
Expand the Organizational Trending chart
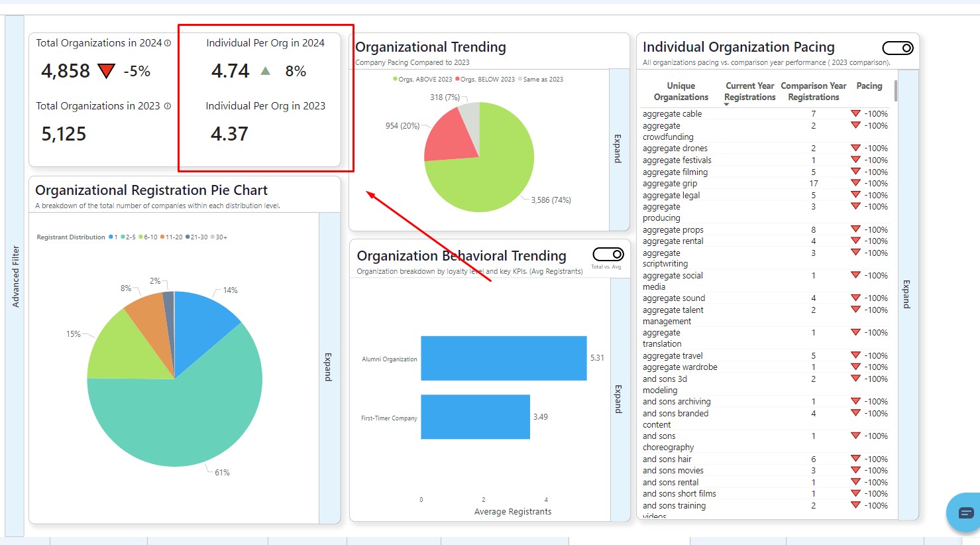618,149
